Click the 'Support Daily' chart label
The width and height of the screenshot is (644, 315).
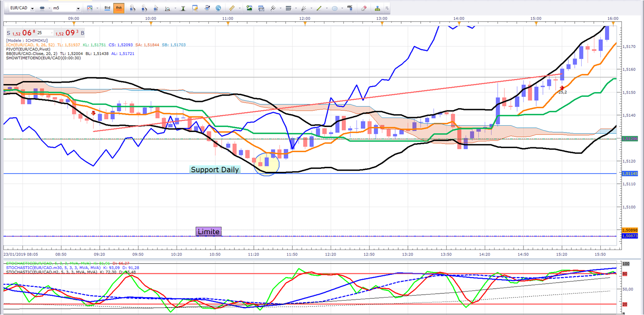(215, 170)
